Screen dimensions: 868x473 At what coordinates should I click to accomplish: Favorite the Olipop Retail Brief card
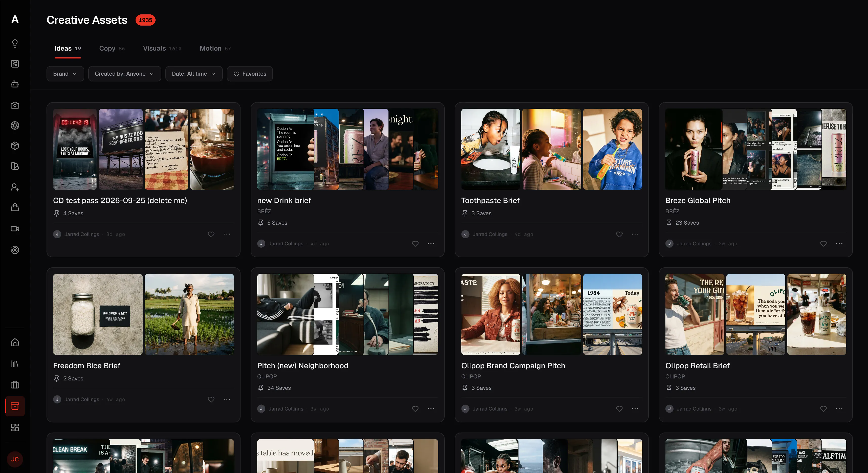click(823, 409)
